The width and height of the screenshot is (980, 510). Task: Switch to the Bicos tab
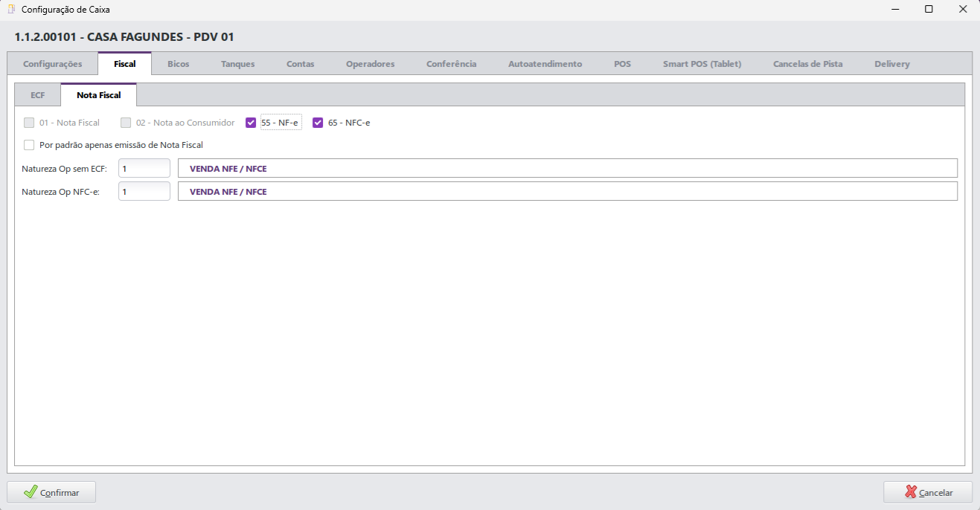[179, 64]
